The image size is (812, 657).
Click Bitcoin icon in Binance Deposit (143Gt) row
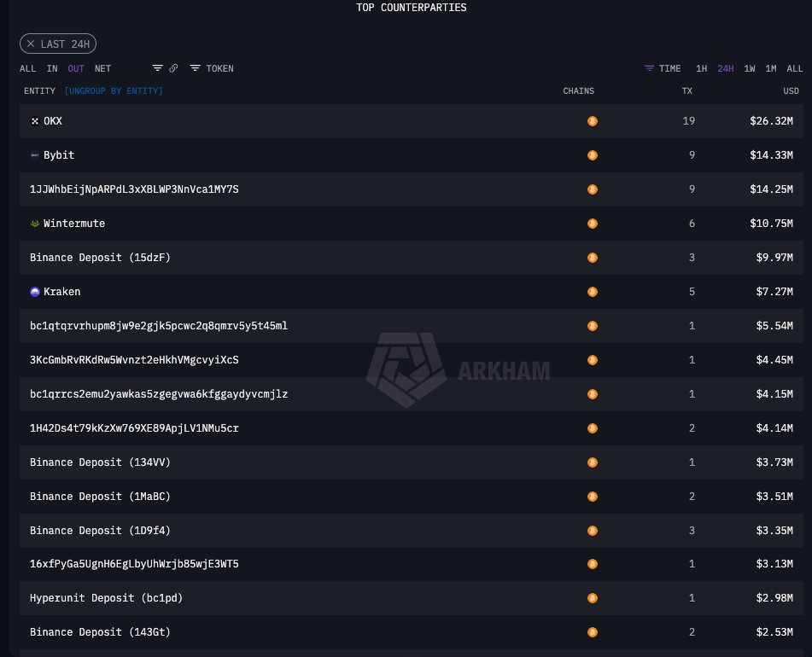tap(593, 632)
